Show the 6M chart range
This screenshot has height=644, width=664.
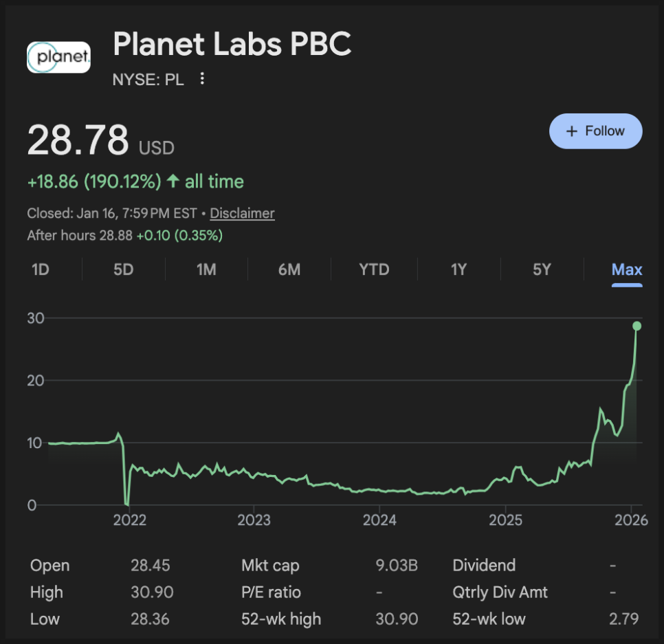[289, 269]
